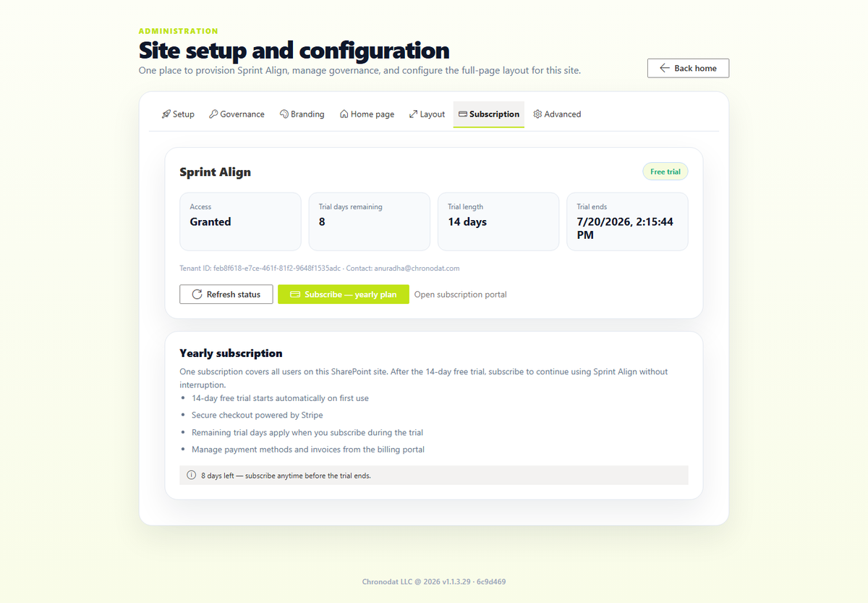Click 'Manage payment methods and invoices' bullet
The height and width of the screenshot is (603, 868).
(x=308, y=450)
